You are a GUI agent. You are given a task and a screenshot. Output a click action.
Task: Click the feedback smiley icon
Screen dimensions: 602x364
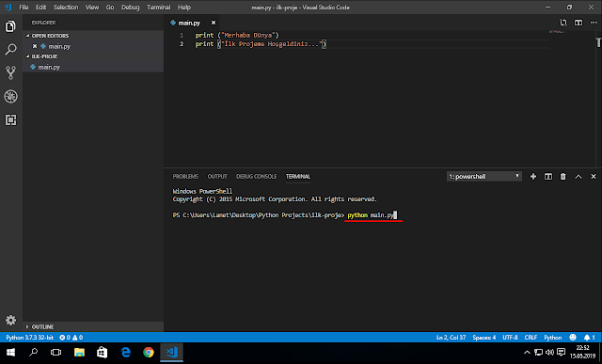(x=573, y=337)
